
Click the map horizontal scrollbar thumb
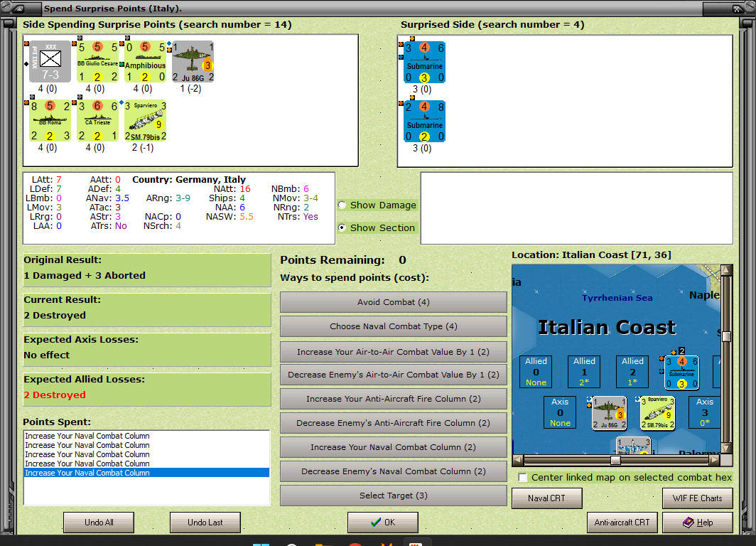point(615,460)
